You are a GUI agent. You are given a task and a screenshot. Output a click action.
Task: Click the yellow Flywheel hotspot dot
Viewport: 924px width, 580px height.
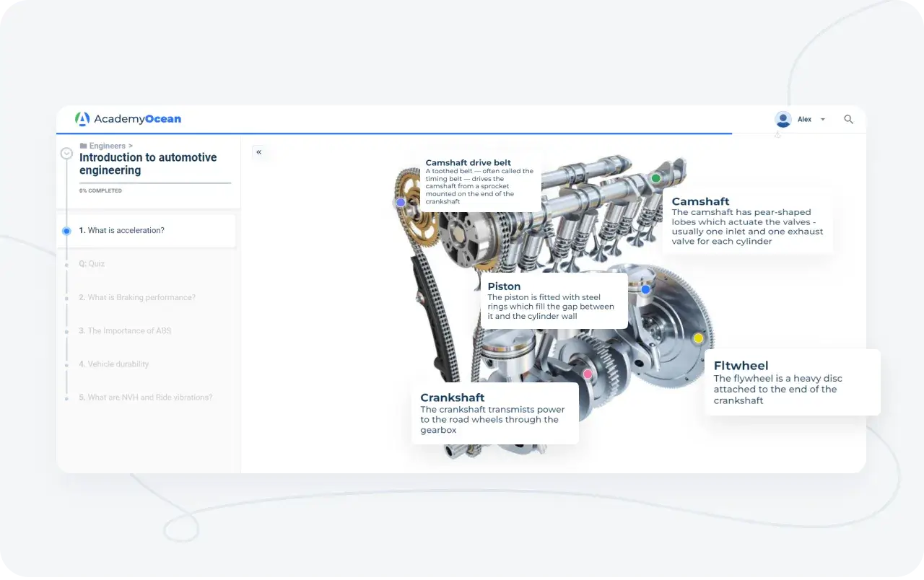pos(698,338)
